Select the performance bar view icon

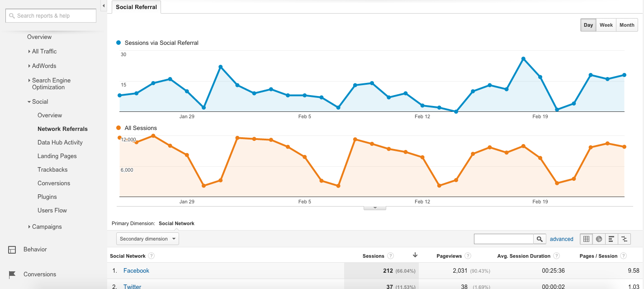611,239
